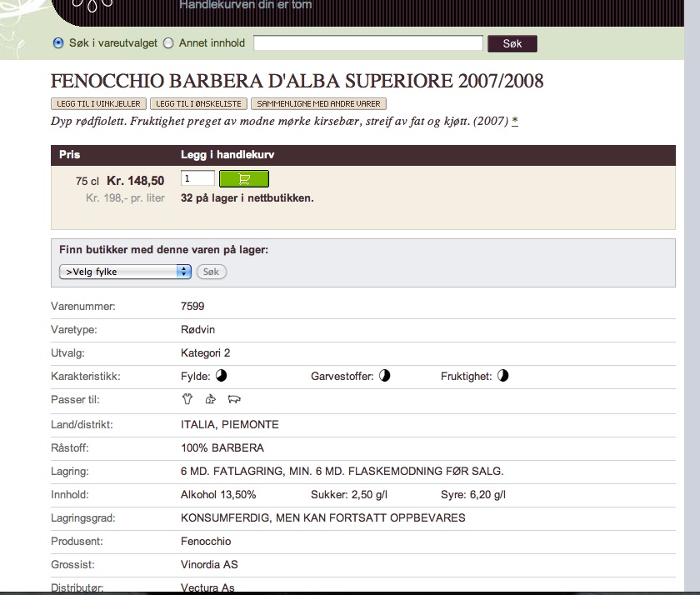Click '100% BARBERA' grape text

(222, 447)
